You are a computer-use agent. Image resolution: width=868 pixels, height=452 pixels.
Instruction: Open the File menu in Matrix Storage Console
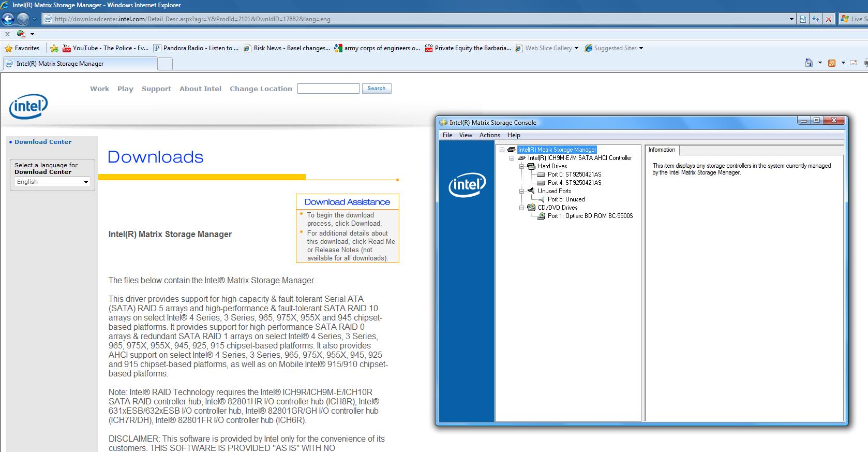point(447,135)
